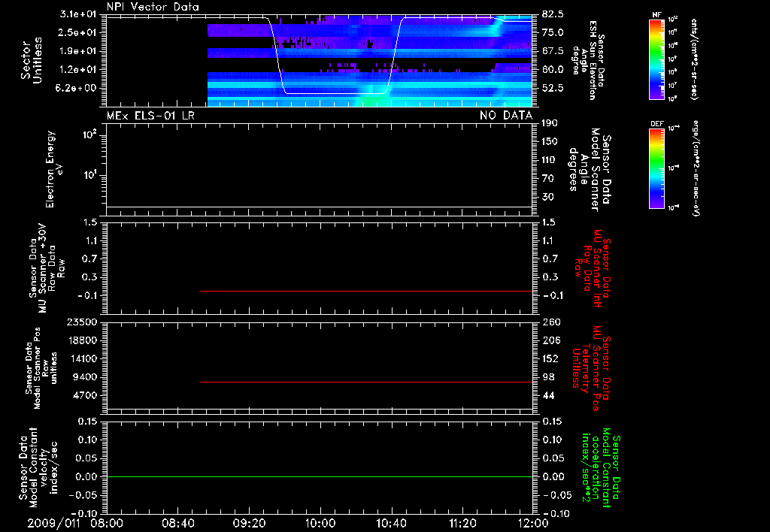Click the 08:40 time axis label
Viewport: 770px width, 532px height.
[177, 523]
